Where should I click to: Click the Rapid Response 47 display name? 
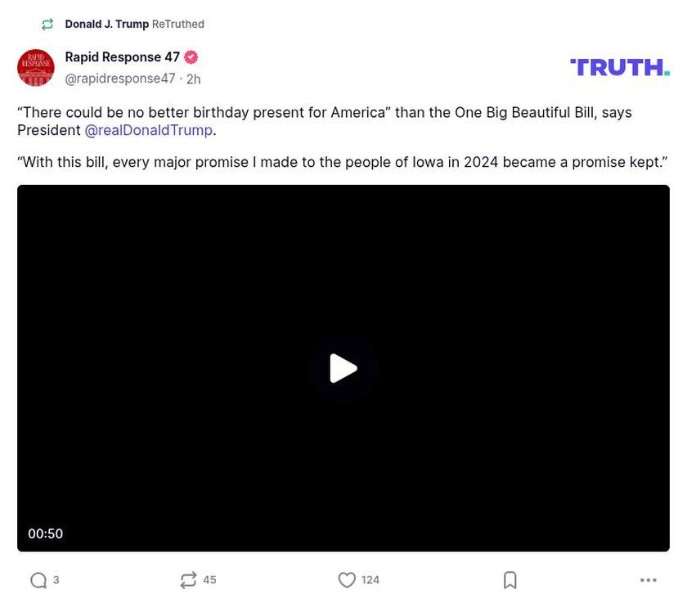121,57
